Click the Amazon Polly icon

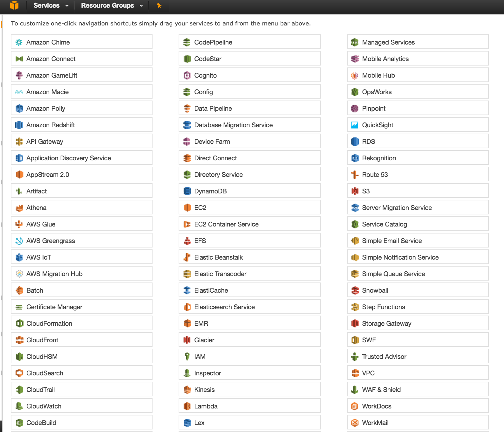point(19,108)
